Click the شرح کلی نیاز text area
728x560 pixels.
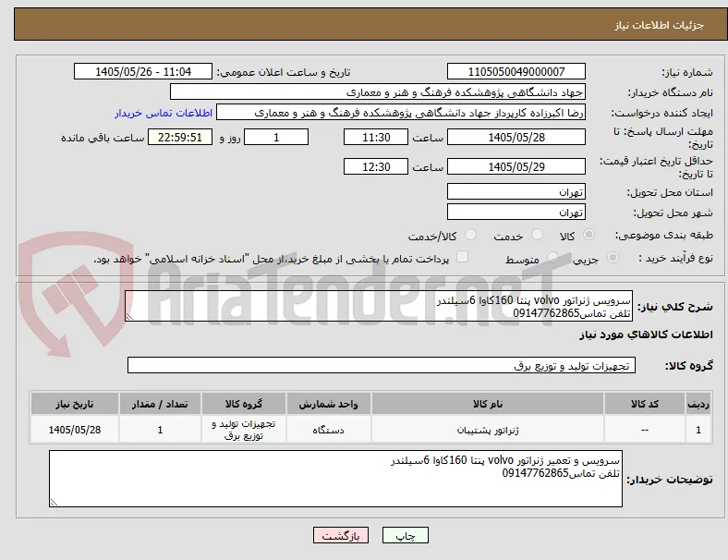379,306
